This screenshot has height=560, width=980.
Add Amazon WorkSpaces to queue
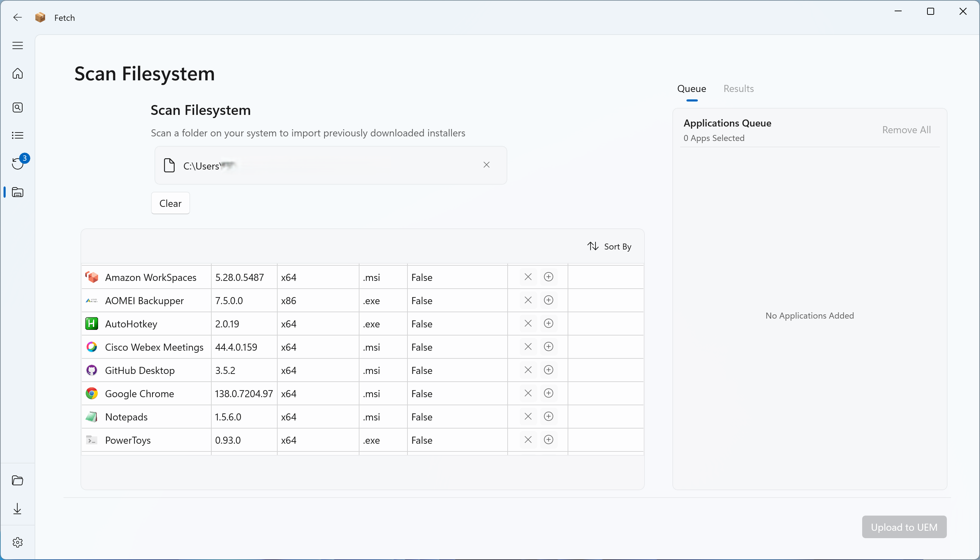549,277
